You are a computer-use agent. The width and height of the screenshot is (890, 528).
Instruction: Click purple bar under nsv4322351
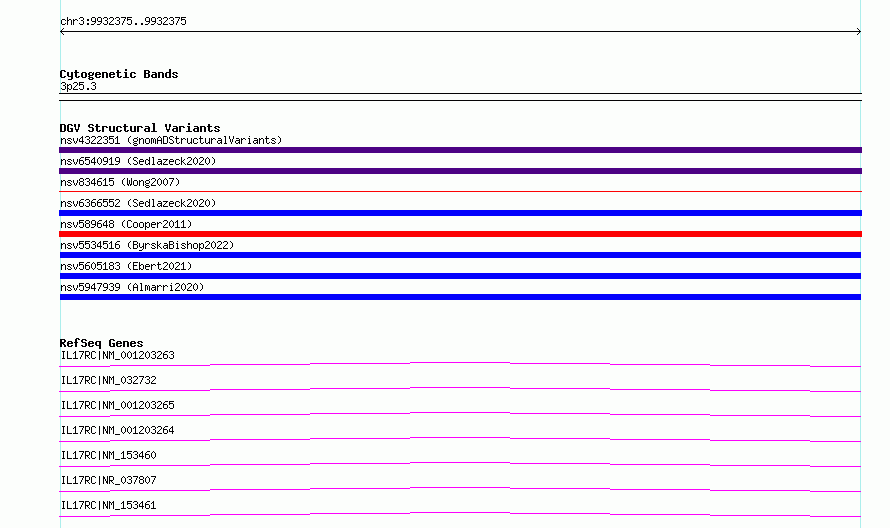(460, 150)
